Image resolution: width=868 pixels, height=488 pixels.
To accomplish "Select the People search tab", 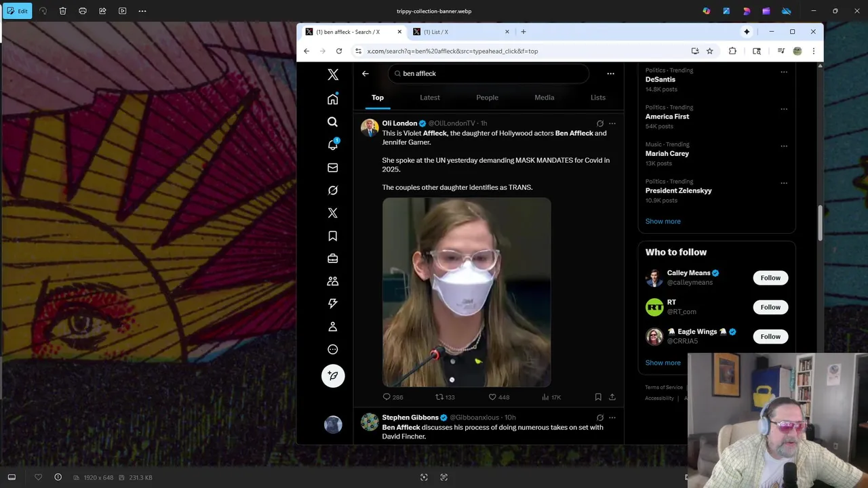I will coord(487,98).
